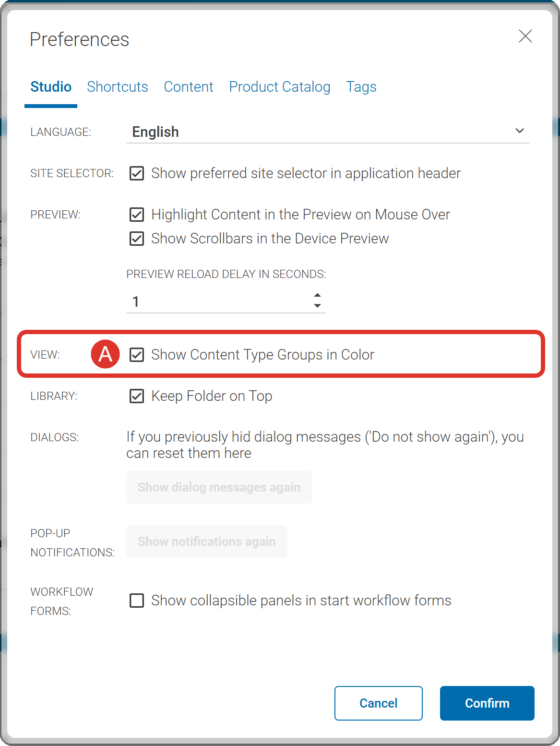Switch to the Shortcuts tab
Image resolution: width=560 pixels, height=746 pixels.
(118, 87)
